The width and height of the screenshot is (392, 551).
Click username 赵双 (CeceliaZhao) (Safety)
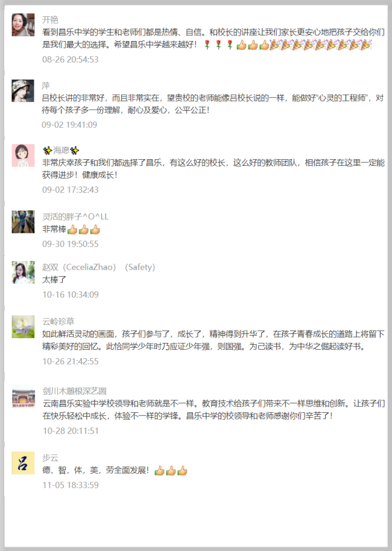(98, 267)
